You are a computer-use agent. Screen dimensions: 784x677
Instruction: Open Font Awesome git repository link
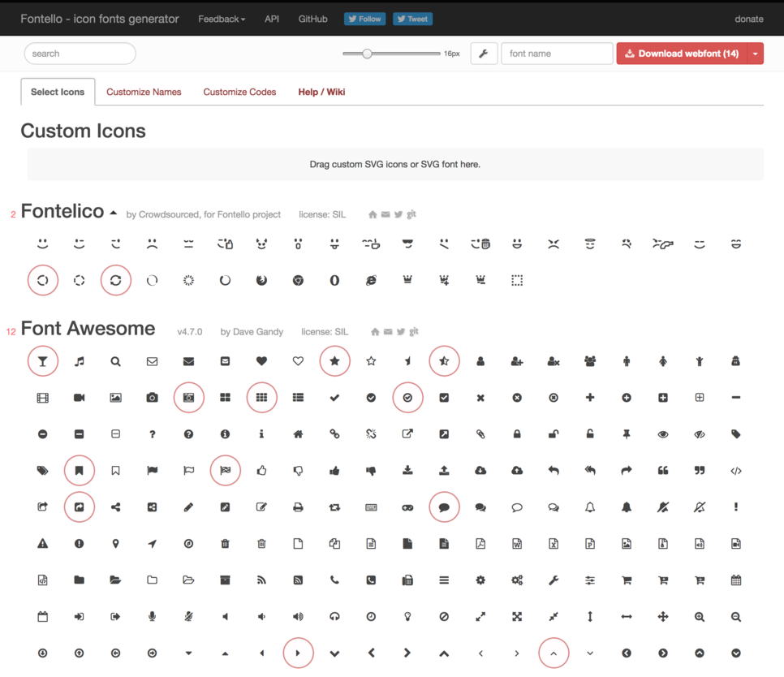tap(414, 331)
